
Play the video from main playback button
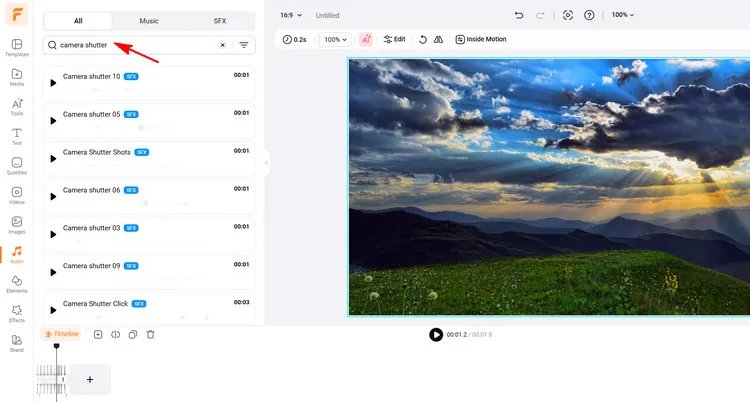tap(436, 335)
